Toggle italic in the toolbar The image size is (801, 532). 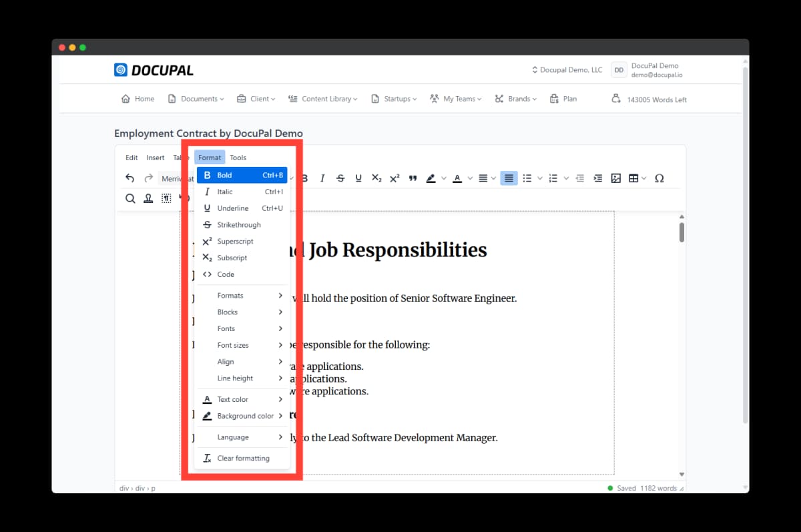click(322, 178)
